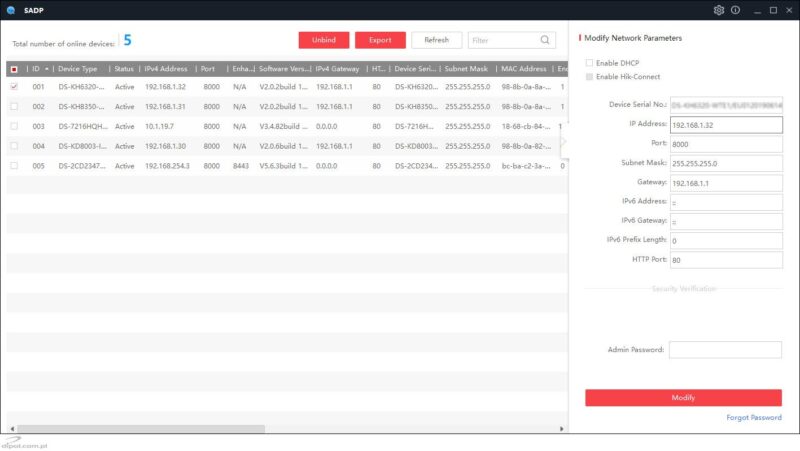800x451 pixels.
Task: Check device 005 row checkbox
Action: click(14, 166)
